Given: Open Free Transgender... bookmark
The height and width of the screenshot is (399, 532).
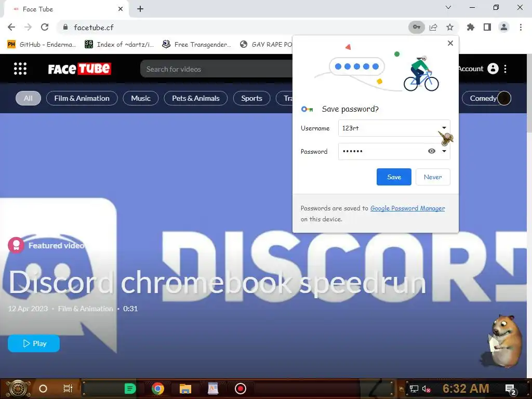Looking at the screenshot, I should 197,45.
